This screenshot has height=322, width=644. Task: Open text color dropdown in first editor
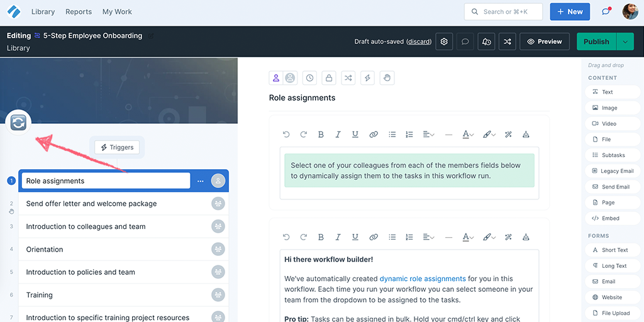point(468,135)
